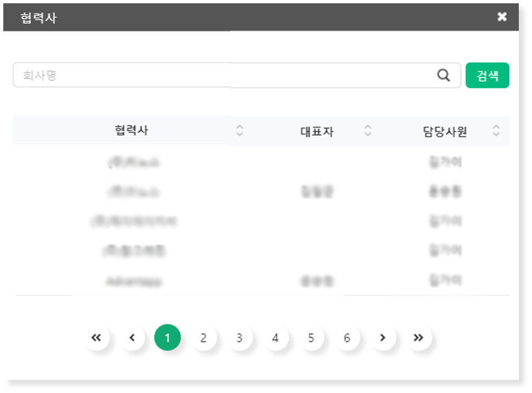Open page 2 of the partner list

203,338
